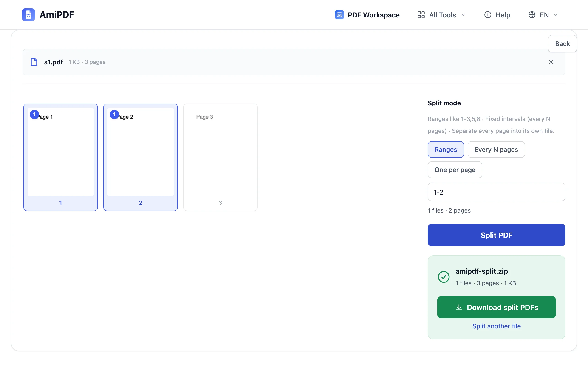Screen dimensions: 588x368
Task: Click the green success checkmark icon
Action: pos(444,277)
